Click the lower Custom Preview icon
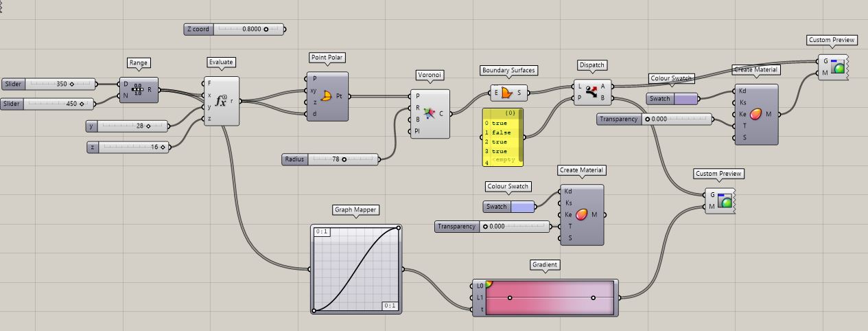The width and height of the screenshot is (868, 331). click(x=725, y=201)
